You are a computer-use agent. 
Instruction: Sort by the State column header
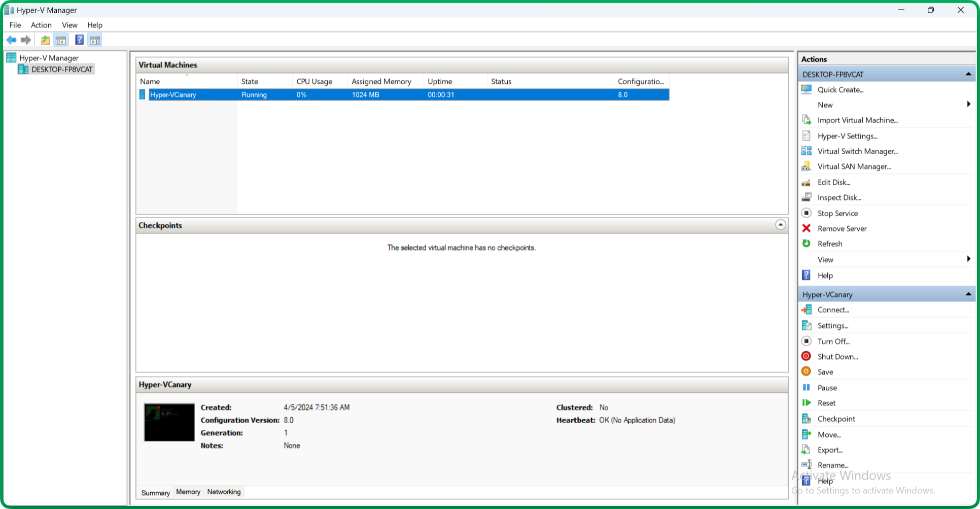265,81
